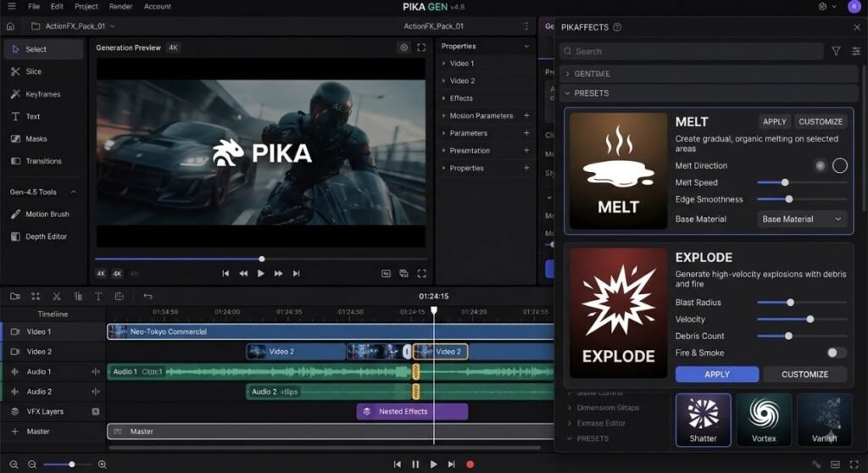The width and height of the screenshot is (868, 473).
Task: Open Pikaffects settings sliders icon
Action: click(x=856, y=51)
